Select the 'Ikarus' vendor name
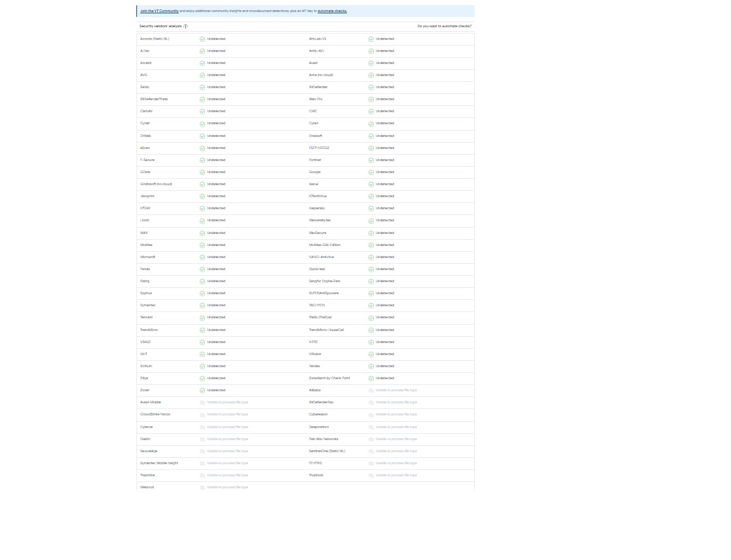This screenshot has width=731, height=560. pos(313,185)
